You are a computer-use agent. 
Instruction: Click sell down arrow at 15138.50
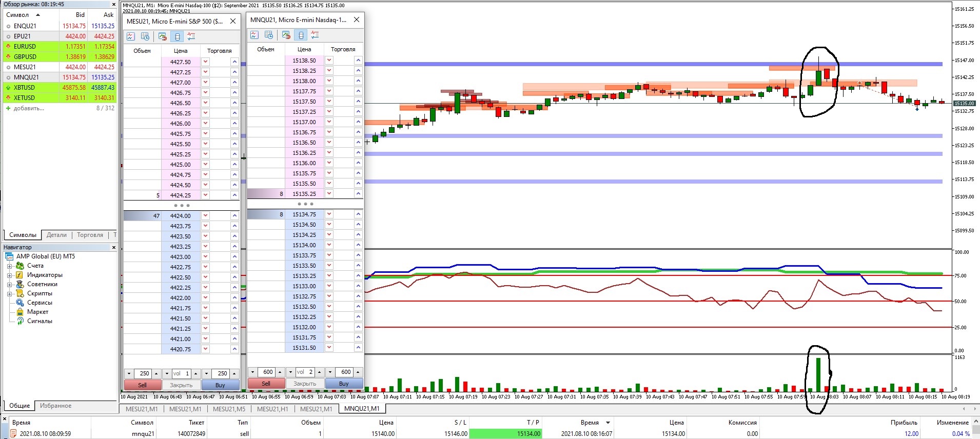[329, 61]
